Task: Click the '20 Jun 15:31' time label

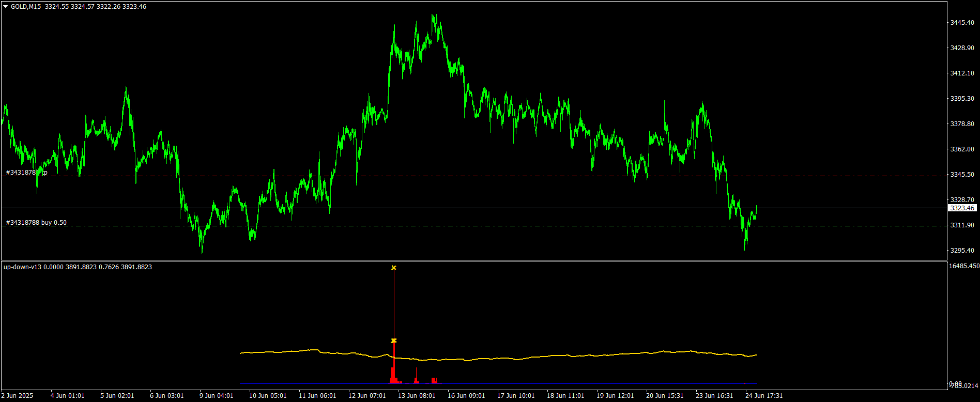Action: pos(665,396)
